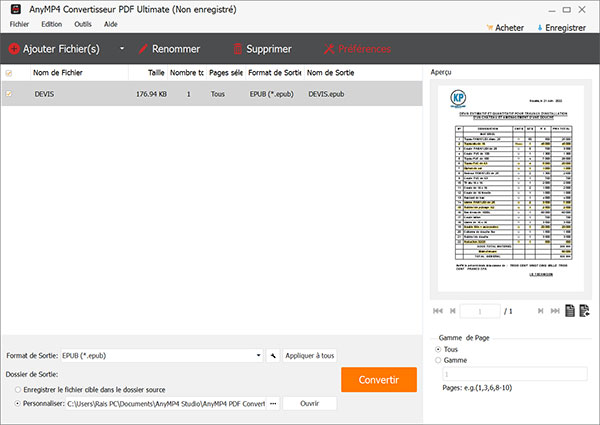The height and width of the screenshot is (425, 600).
Task: Click the Ouvrir button
Action: point(310,404)
